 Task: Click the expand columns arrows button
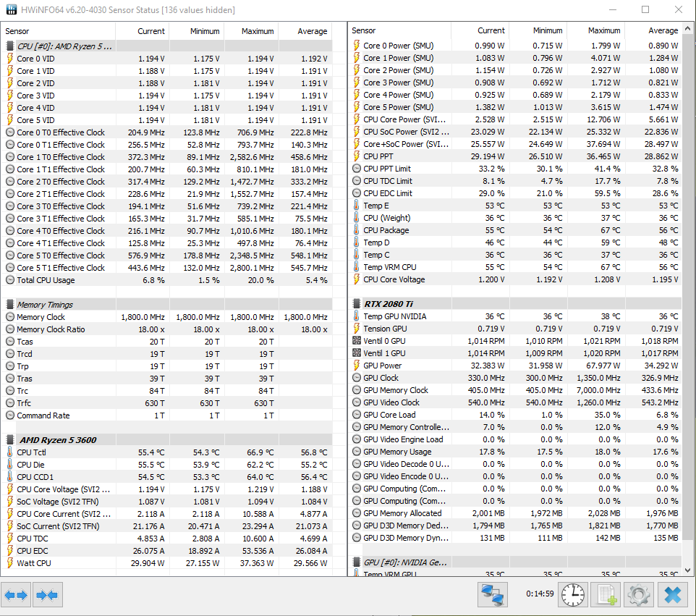(17, 595)
